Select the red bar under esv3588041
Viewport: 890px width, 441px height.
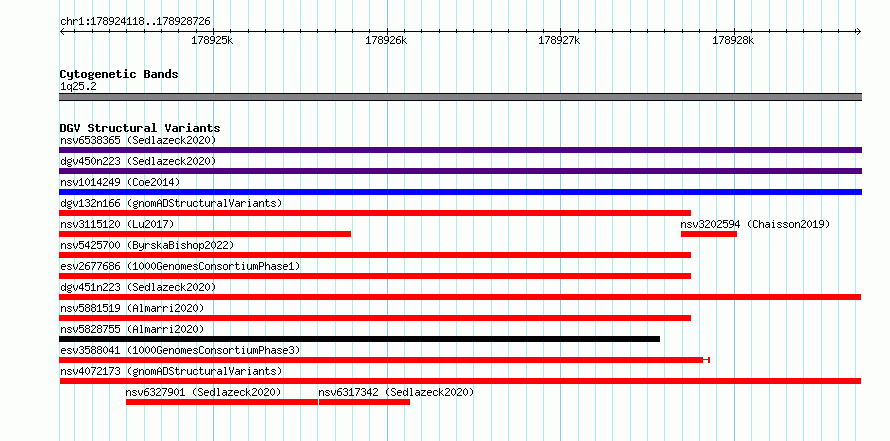(384, 360)
